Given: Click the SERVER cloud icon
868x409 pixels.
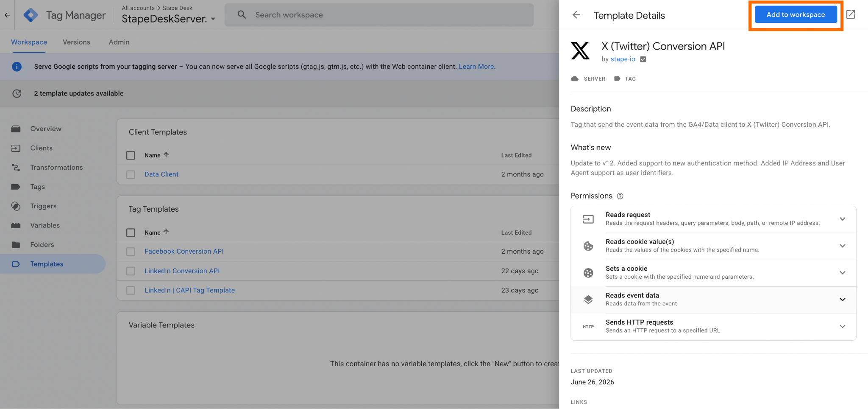Looking at the screenshot, I should pos(575,79).
